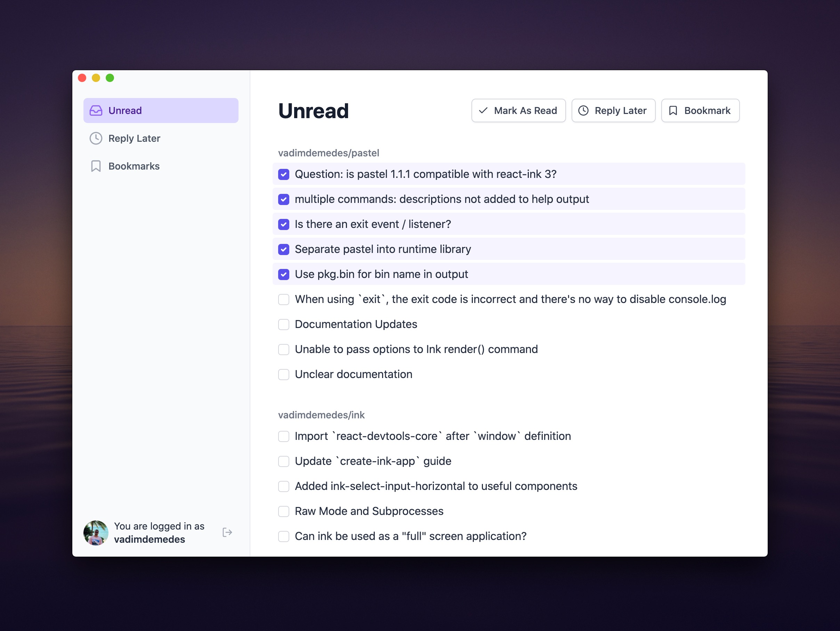
Task: Open 'Is there an exit event / listener?' text
Action: point(373,224)
